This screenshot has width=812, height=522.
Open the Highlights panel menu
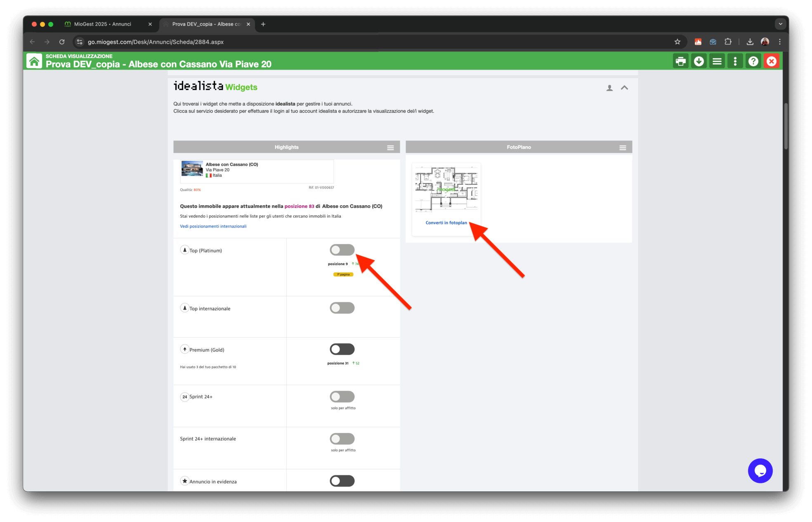[390, 147]
